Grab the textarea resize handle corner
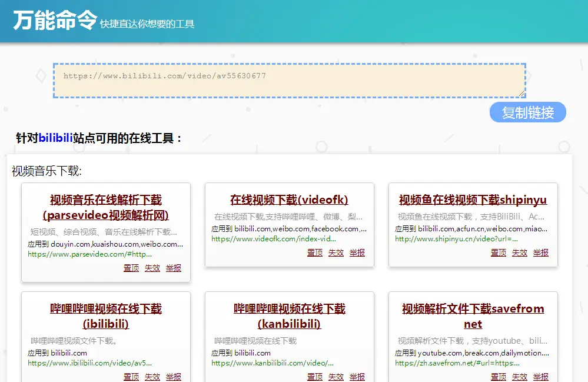588x382 pixels. [x=521, y=94]
